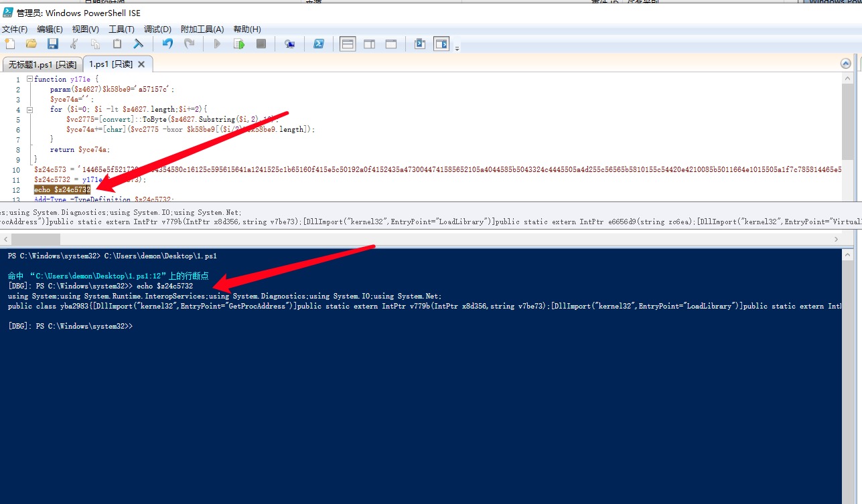Show the script pane on right layout
This screenshot has width=862, height=504.
pyautogui.click(x=369, y=44)
